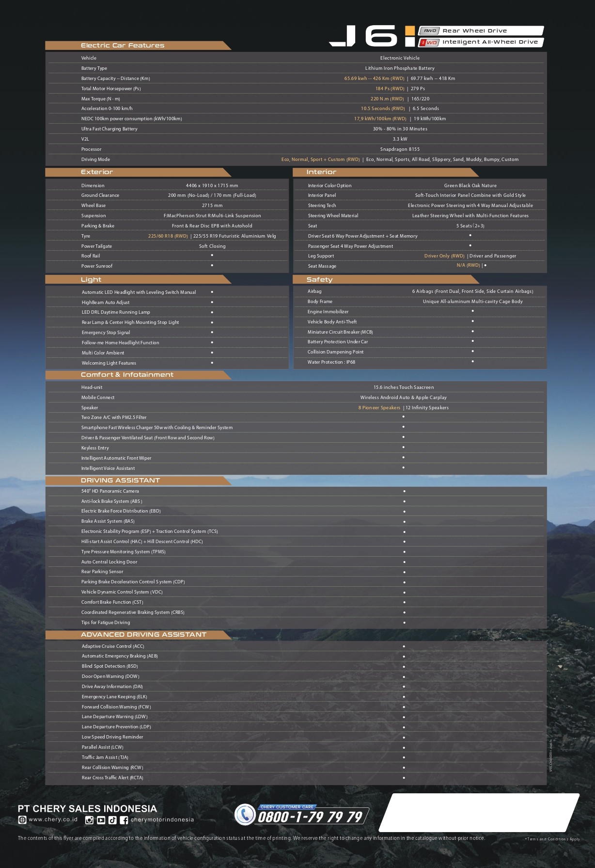
Task: Select the ADVANCED DRIVING ASSISTANT section header
Action: [143, 635]
